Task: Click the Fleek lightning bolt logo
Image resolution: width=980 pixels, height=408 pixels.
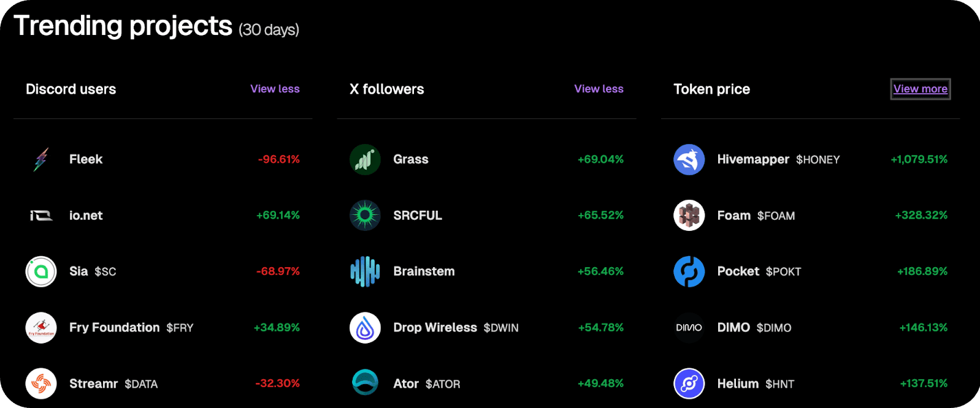Action: (41, 159)
